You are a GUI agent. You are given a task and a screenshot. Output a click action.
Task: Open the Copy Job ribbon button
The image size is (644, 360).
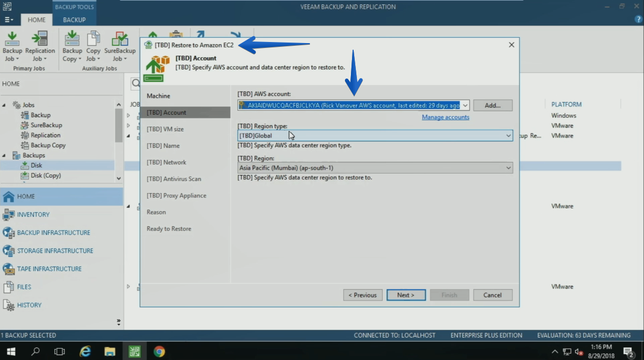coord(93,46)
